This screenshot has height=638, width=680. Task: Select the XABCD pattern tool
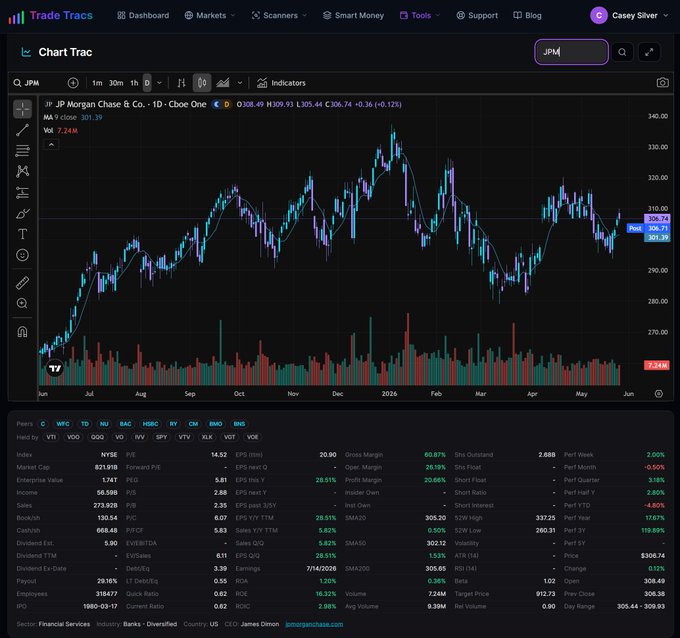click(x=23, y=171)
